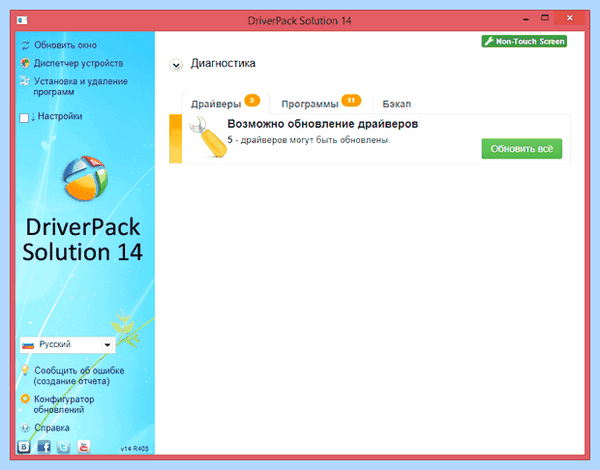600x470 pixels.
Task: Toggle the Настройки checkbox
Action: (x=24, y=118)
